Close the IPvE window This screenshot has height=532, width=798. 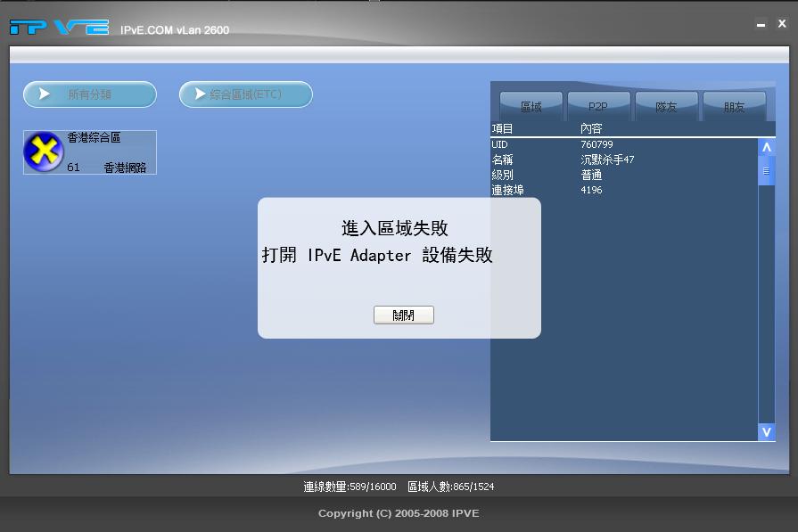[782, 23]
